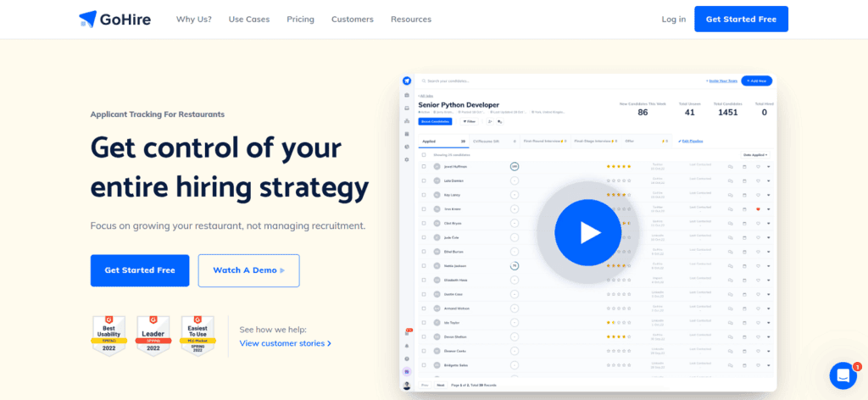Viewport: 868px width, 400px height.
Task: Click the inbox icon in preview sidebar
Action: click(407, 108)
